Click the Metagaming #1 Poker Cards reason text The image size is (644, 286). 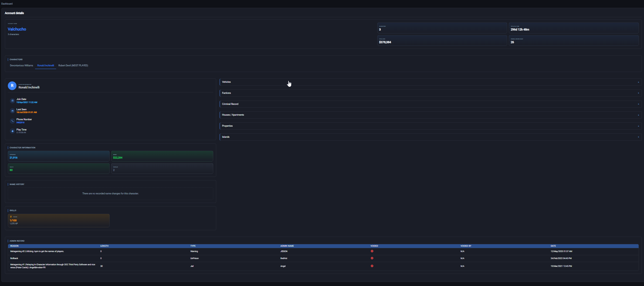pos(53,266)
